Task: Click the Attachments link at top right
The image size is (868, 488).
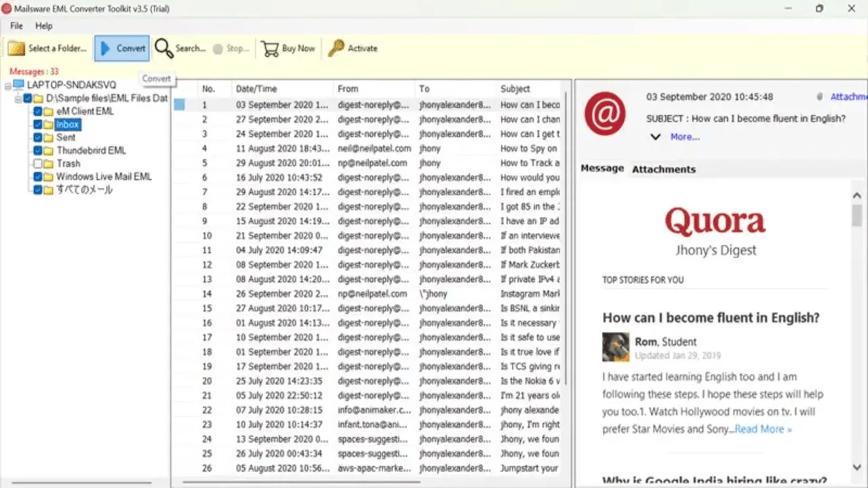Action: [849, 97]
